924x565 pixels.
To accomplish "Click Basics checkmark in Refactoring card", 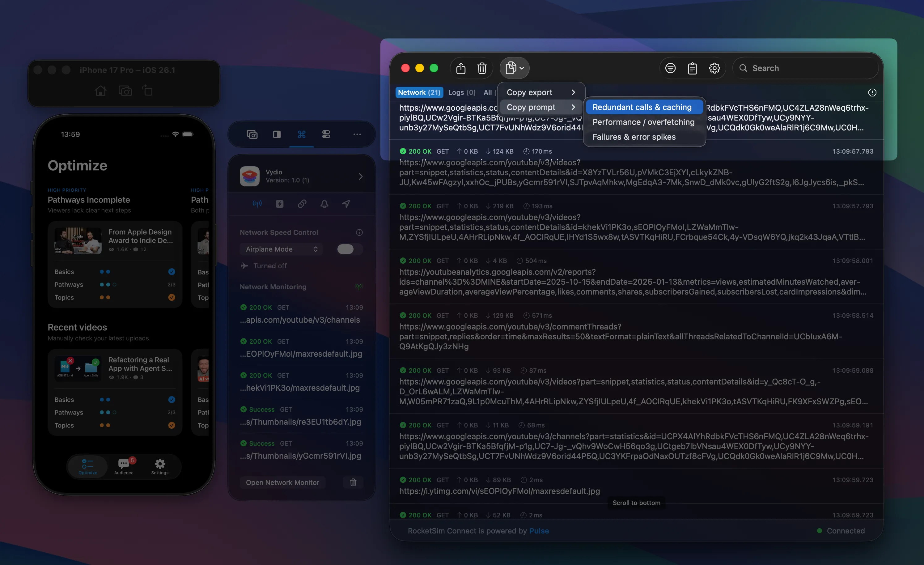I will (x=172, y=400).
